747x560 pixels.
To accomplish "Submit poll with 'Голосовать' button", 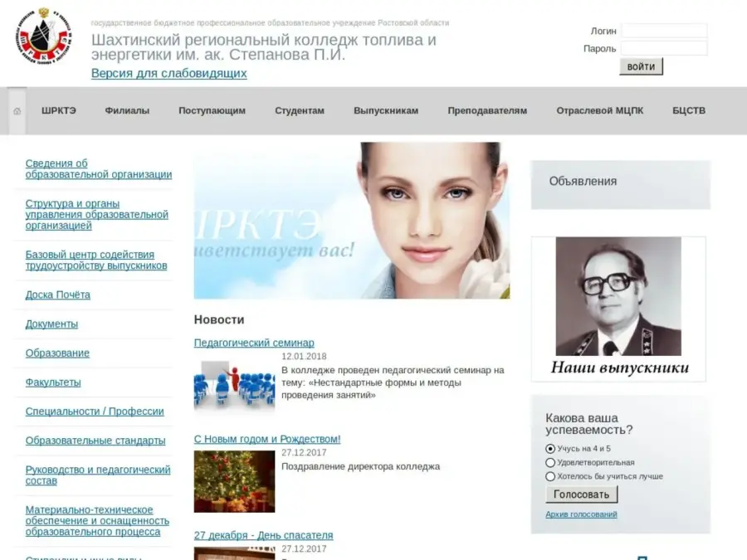I will click(582, 494).
